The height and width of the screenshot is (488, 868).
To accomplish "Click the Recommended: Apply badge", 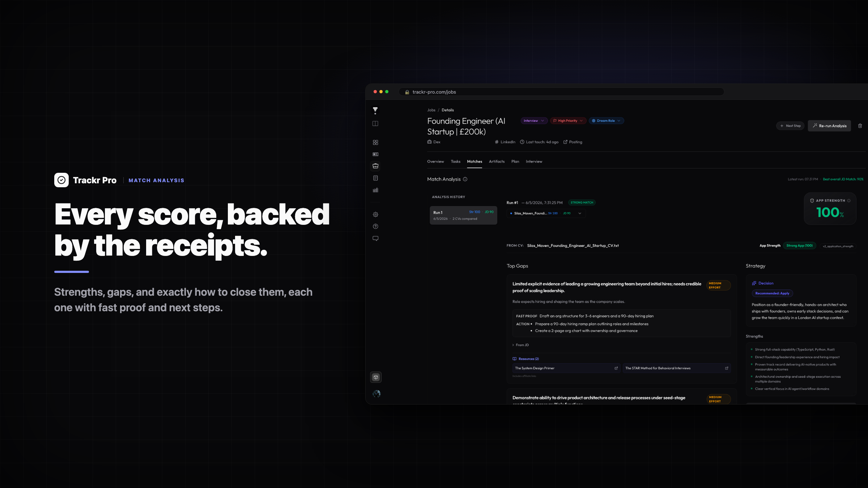I will point(772,294).
